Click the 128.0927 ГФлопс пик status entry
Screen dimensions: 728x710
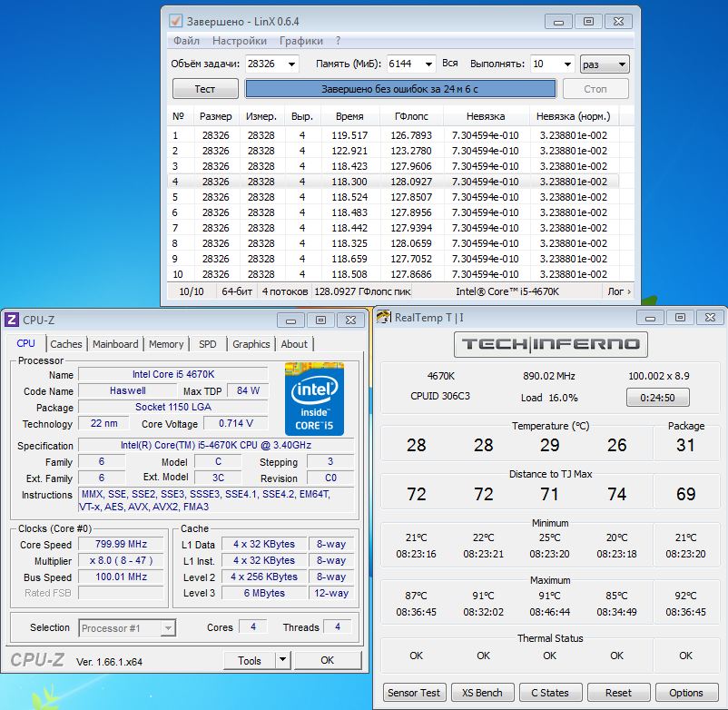coord(362,291)
